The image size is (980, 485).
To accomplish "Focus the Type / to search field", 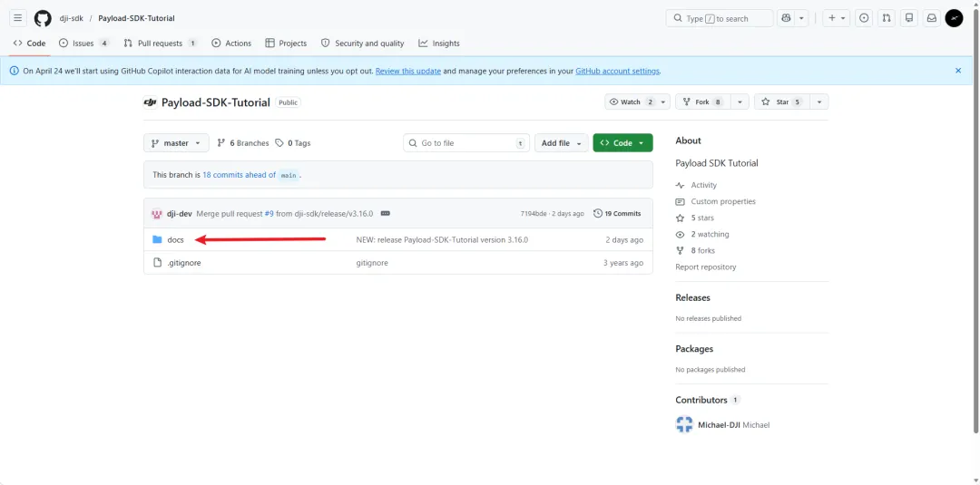I will coord(720,18).
